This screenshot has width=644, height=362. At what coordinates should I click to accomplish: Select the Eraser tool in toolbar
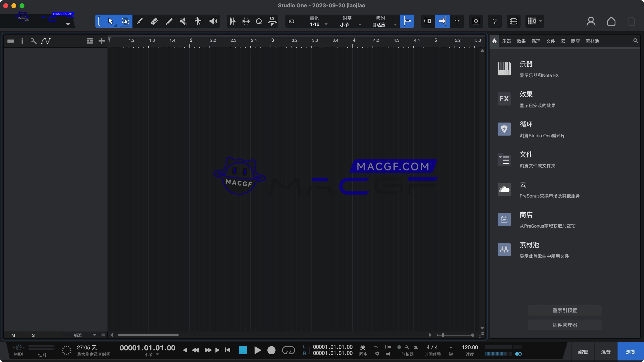(154, 21)
